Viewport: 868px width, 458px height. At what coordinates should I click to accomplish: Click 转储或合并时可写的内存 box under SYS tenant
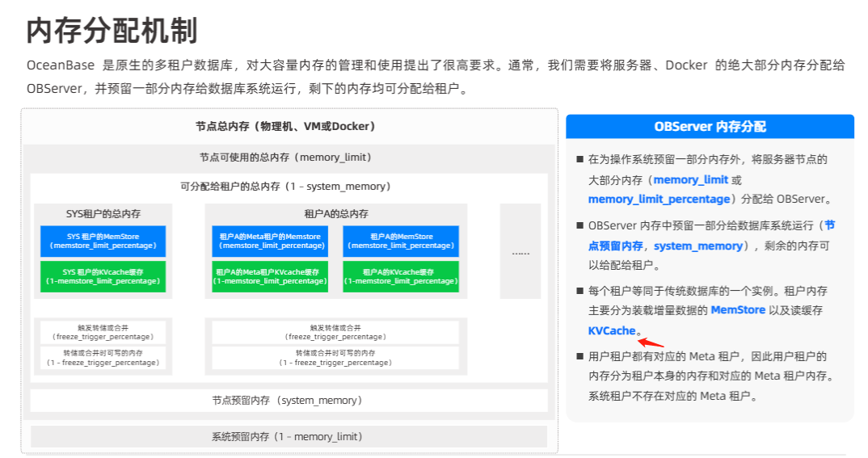(103, 358)
